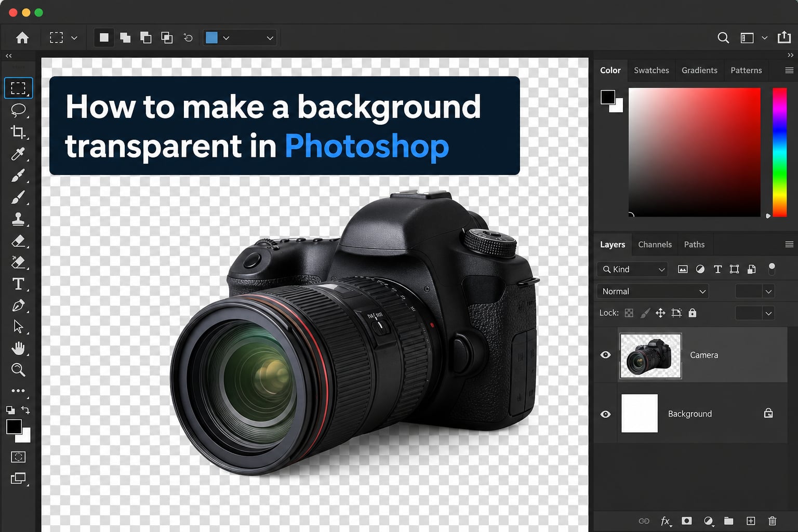Select the Lasso tool
Screen dimensions: 798x532
click(x=18, y=110)
